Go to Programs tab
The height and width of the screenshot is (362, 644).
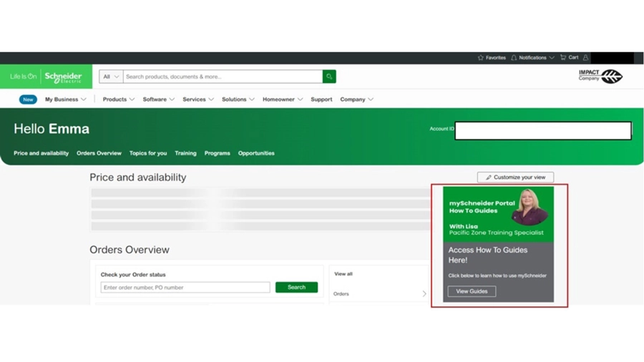pyautogui.click(x=218, y=153)
